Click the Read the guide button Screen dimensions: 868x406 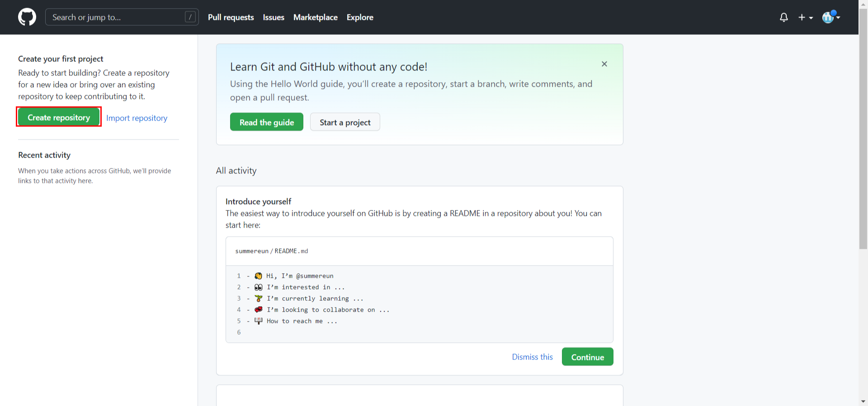click(x=267, y=122)
